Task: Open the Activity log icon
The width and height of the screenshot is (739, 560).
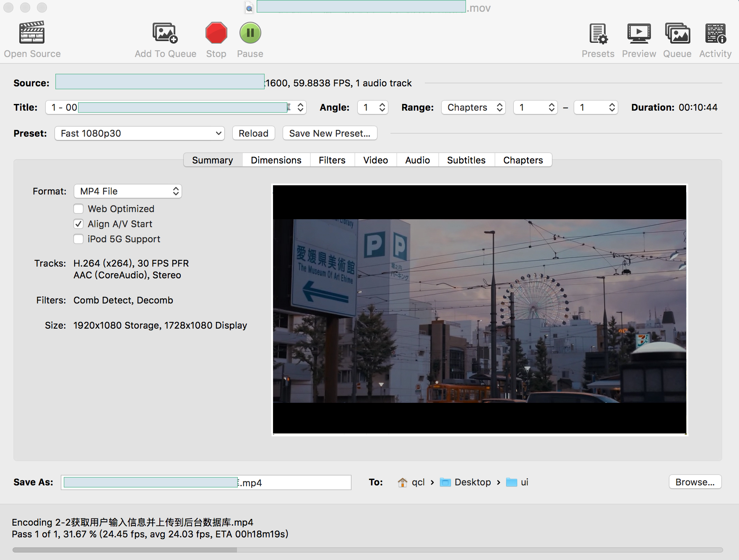Action: [x=716, y=34]
